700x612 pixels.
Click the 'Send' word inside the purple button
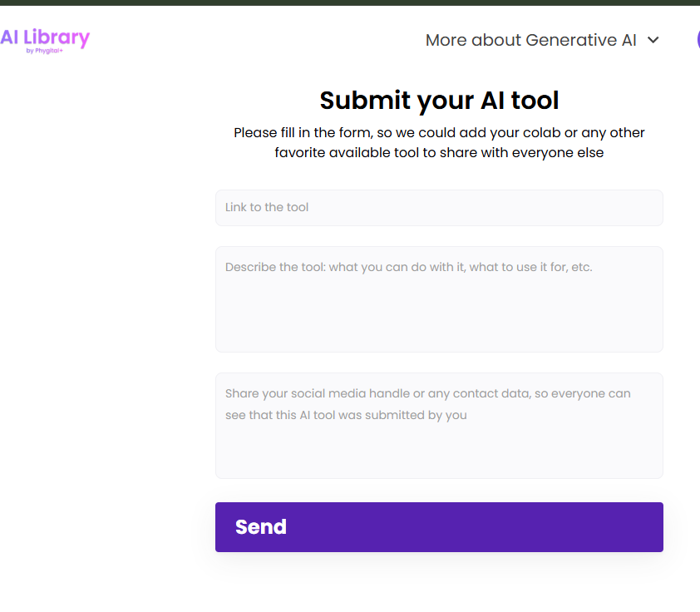(261, 527)
